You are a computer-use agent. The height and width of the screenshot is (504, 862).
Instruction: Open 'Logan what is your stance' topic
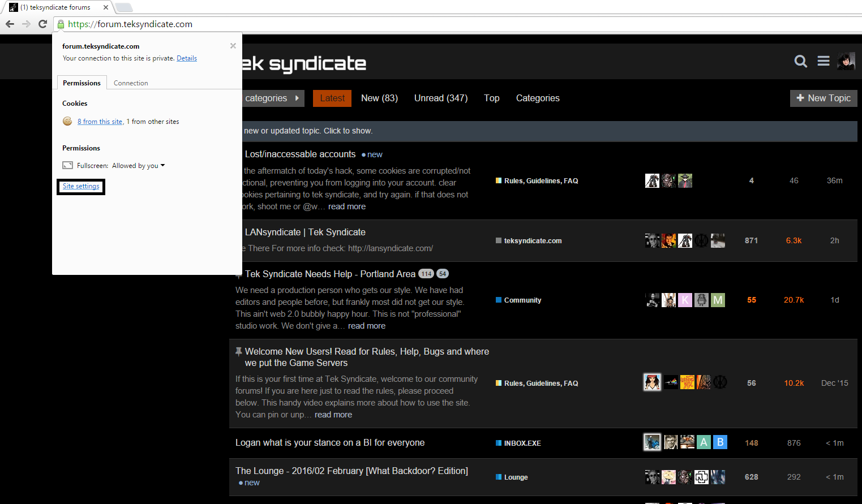(329, 443)
